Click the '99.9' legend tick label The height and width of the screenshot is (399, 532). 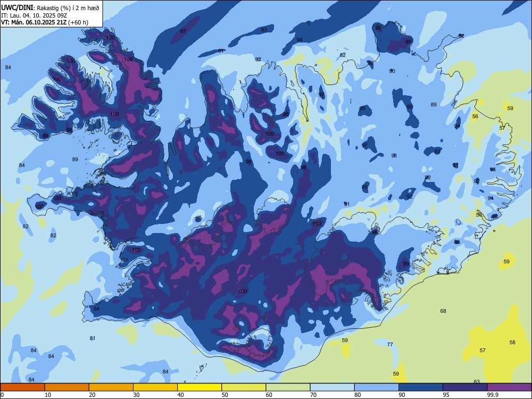tap(493, 395)
